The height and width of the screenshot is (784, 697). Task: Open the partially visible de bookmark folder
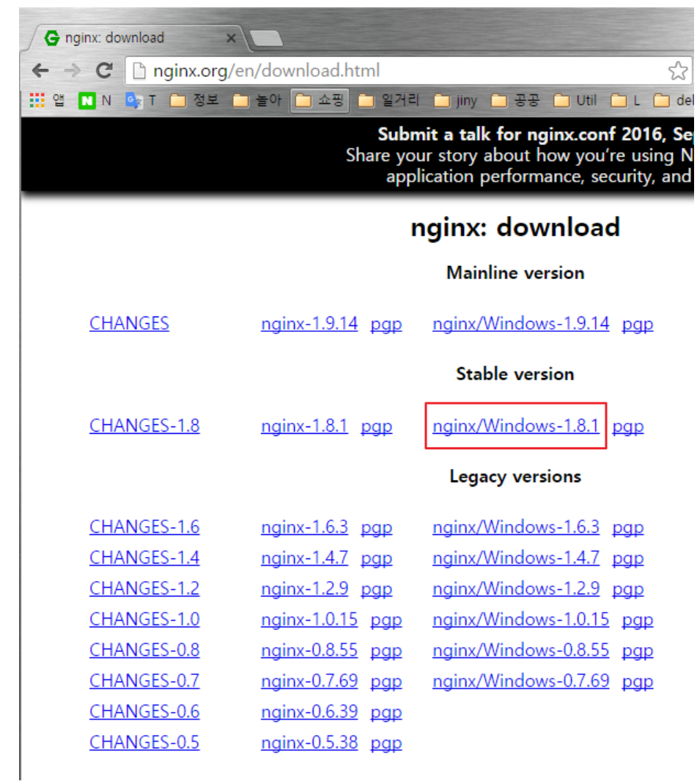click(674, 101)
